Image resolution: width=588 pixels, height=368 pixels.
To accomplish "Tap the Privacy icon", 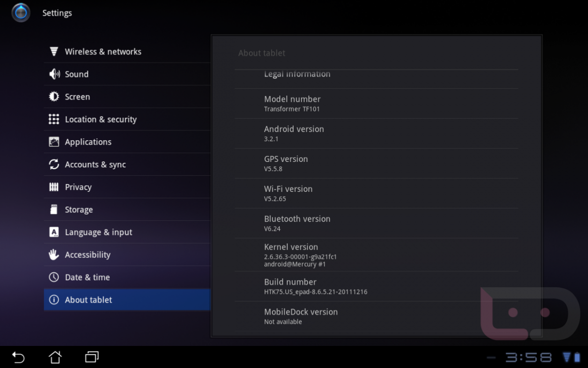I will click(x=54, y=187).
